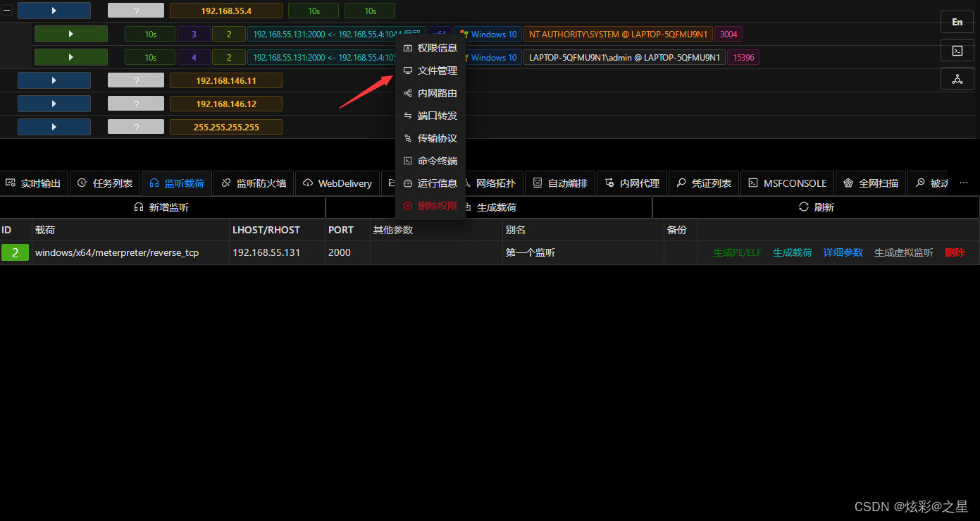Click the LAPTOP-5QFMU9N1\admin user tag
The height and width of the screenshot is (521, 980).
pyautogui.click(x=624, y=57)
